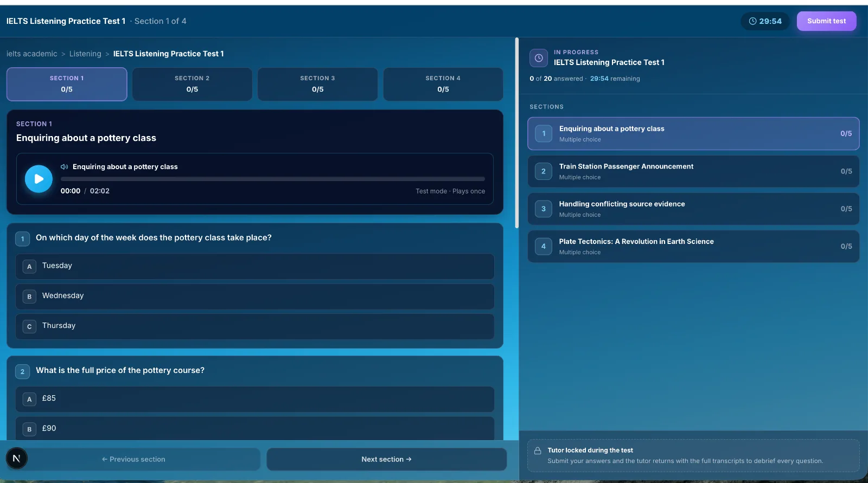Select Wednesday as answer to question 1
This screenshot has width=868, height=483.
click(255, 297)
